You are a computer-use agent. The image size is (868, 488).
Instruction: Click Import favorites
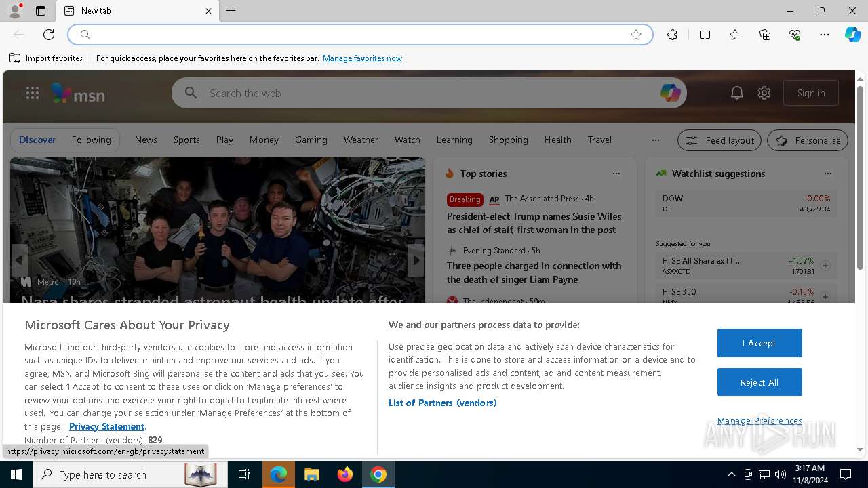tap(46, 58)
